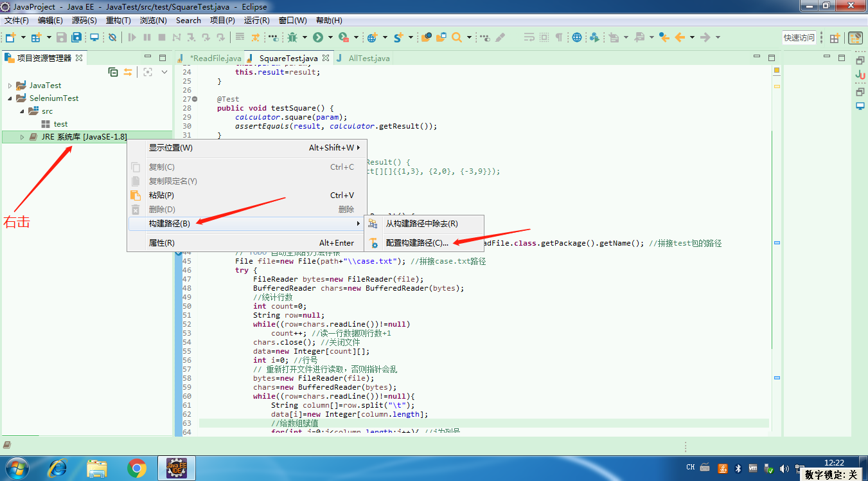Select 配置构建路径(C)... submenu item
The height and width of the screenshot is (481, 868).
[x=424, y=243]
